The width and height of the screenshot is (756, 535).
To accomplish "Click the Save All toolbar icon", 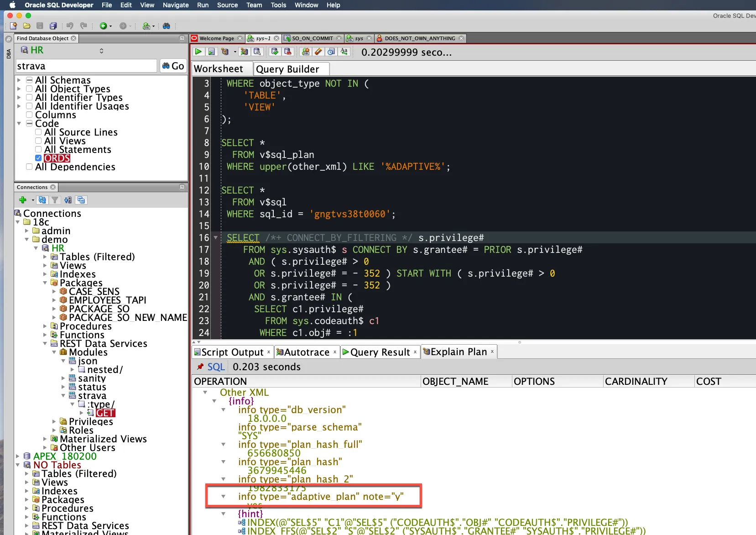I will (53, 26).
